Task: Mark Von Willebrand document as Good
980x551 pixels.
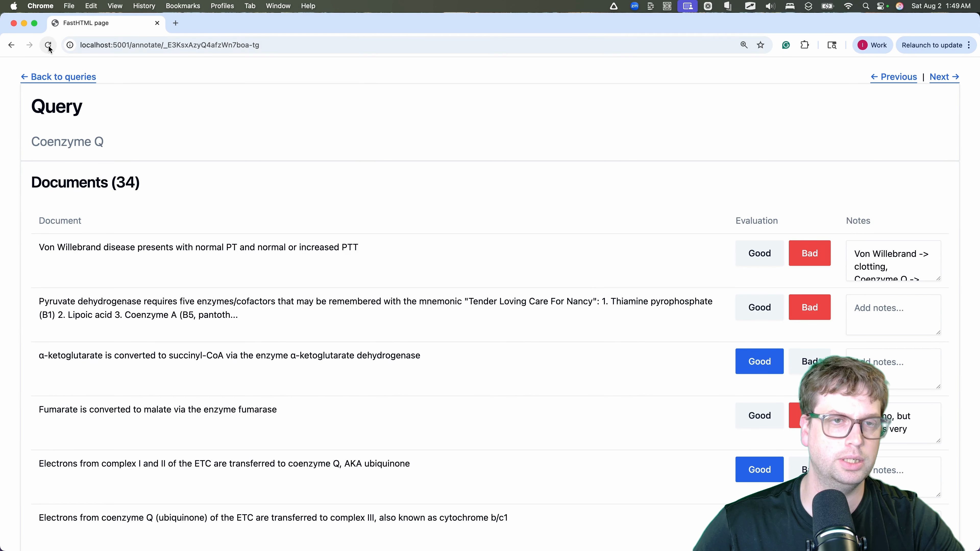Action: click(x=759, y=253)
